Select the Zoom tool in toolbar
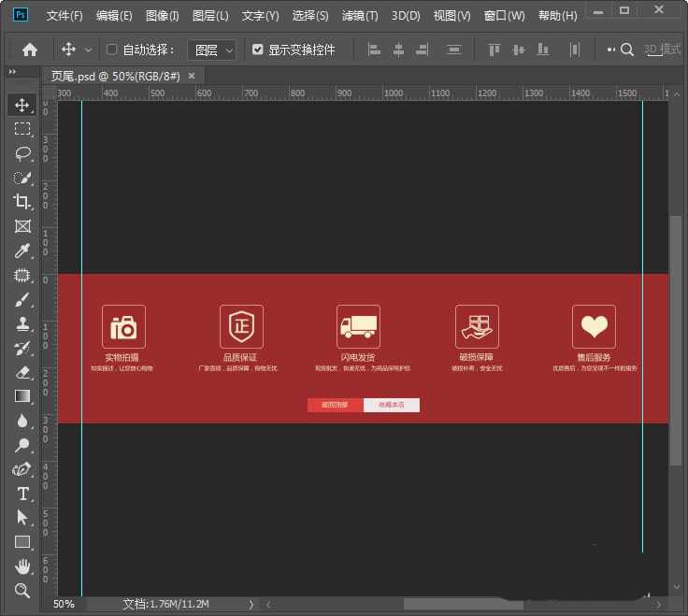Screen dimensions: 688x616 pos(22,590)
